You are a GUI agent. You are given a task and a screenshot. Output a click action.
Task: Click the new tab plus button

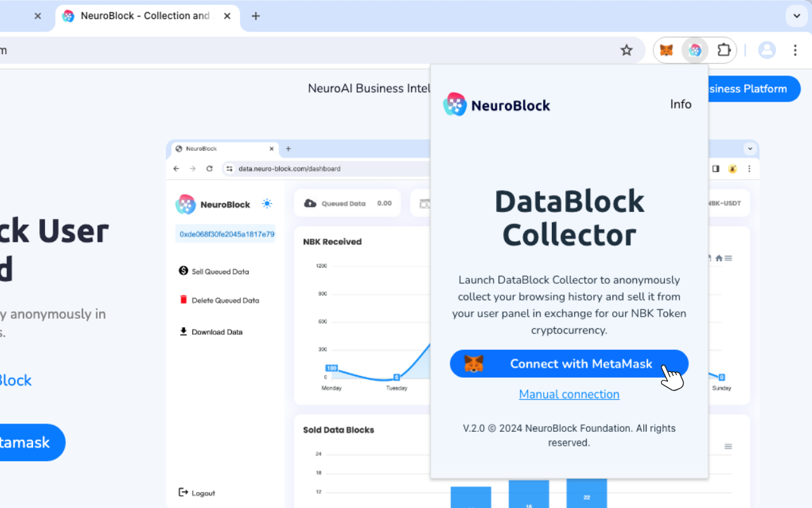(x=256, y=16)
